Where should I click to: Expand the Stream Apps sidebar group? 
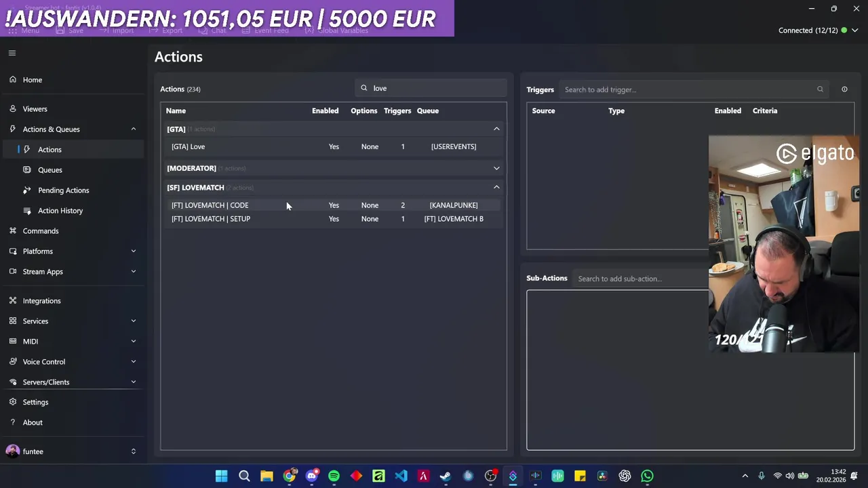coord(133,272)
